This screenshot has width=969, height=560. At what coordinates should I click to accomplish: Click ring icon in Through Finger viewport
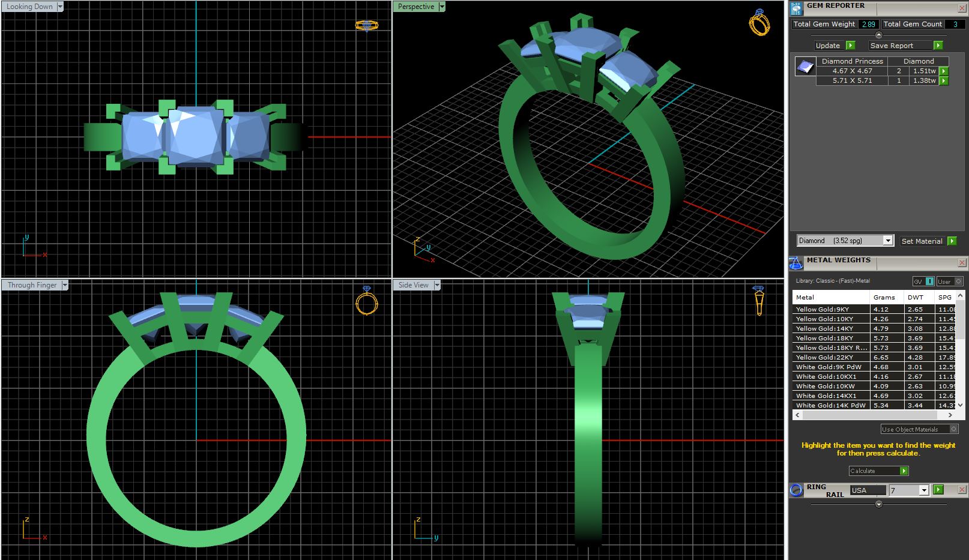366,300
